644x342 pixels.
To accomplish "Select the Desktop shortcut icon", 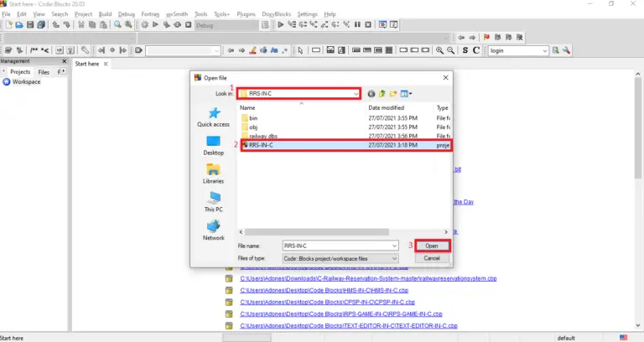I will (213, 144).
